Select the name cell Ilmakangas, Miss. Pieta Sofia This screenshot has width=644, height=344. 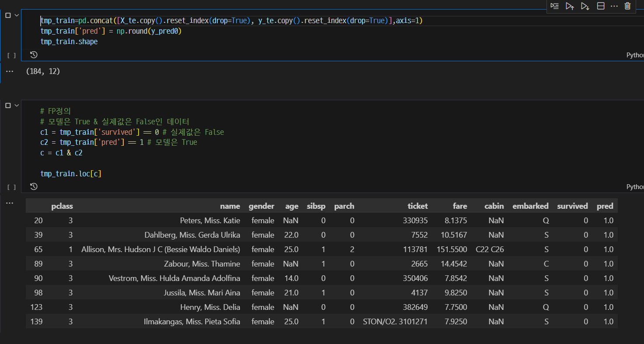tap(192, 322)
